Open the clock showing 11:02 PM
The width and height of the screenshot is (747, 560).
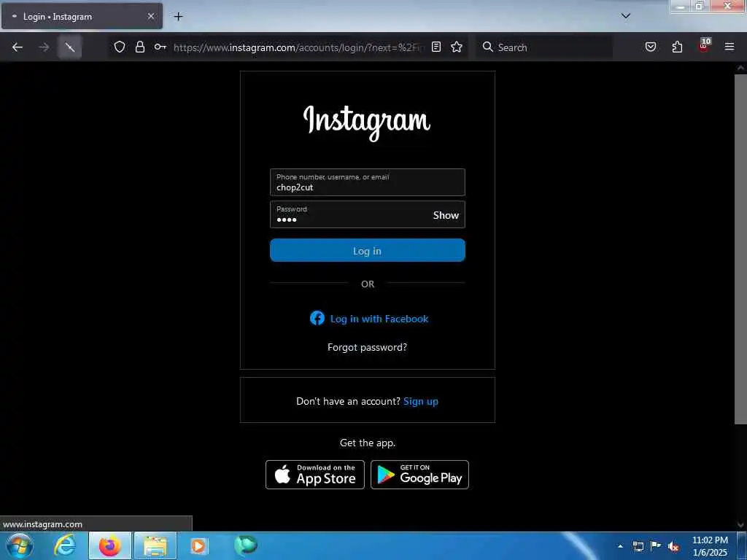click(x=710, y=545)
